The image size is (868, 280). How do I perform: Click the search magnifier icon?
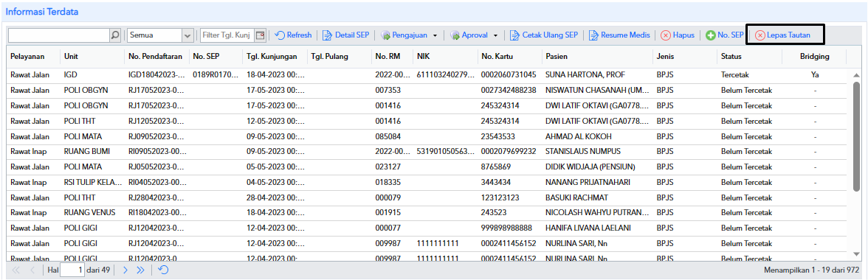click(x=115, y=35)
